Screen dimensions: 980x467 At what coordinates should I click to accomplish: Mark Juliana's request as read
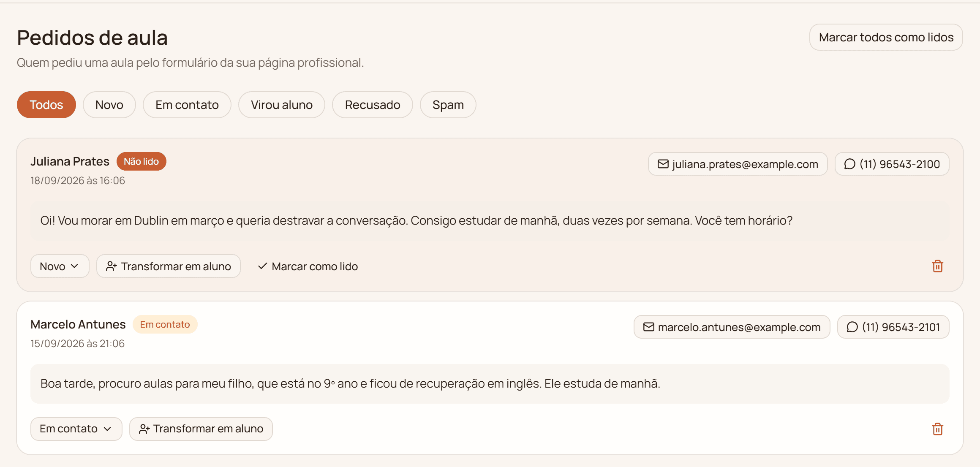308,266
